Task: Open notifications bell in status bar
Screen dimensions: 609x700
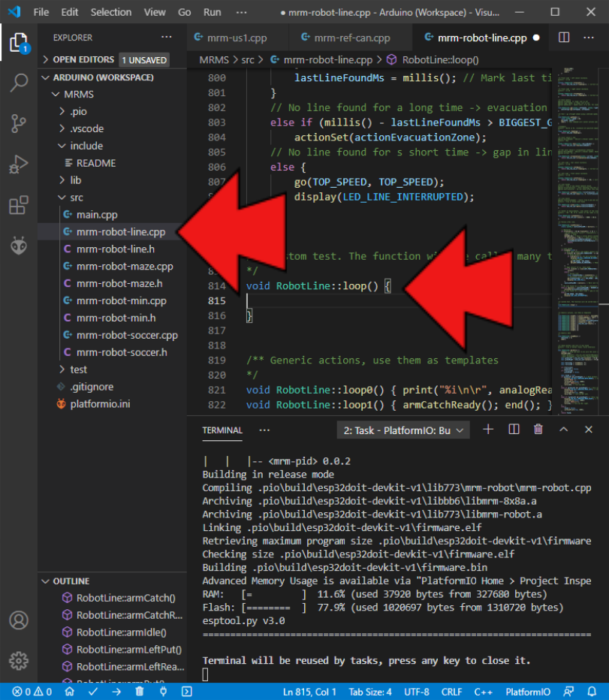Action: coord(592,692)
